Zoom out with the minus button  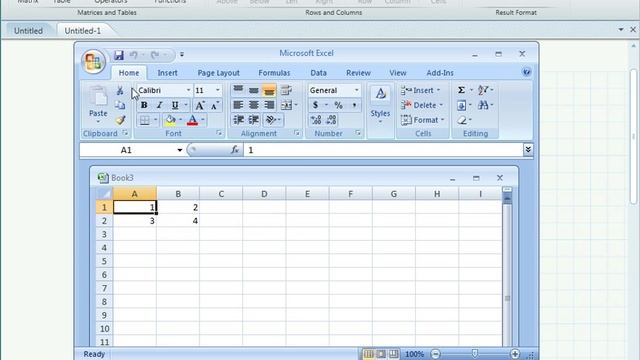[436, 354]
